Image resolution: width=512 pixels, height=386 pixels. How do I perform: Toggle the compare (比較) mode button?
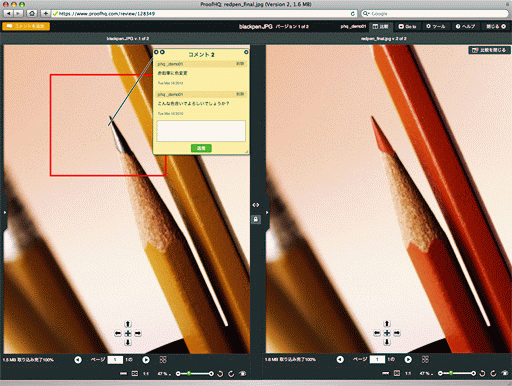pyautogui.click(x=381, y=26)
